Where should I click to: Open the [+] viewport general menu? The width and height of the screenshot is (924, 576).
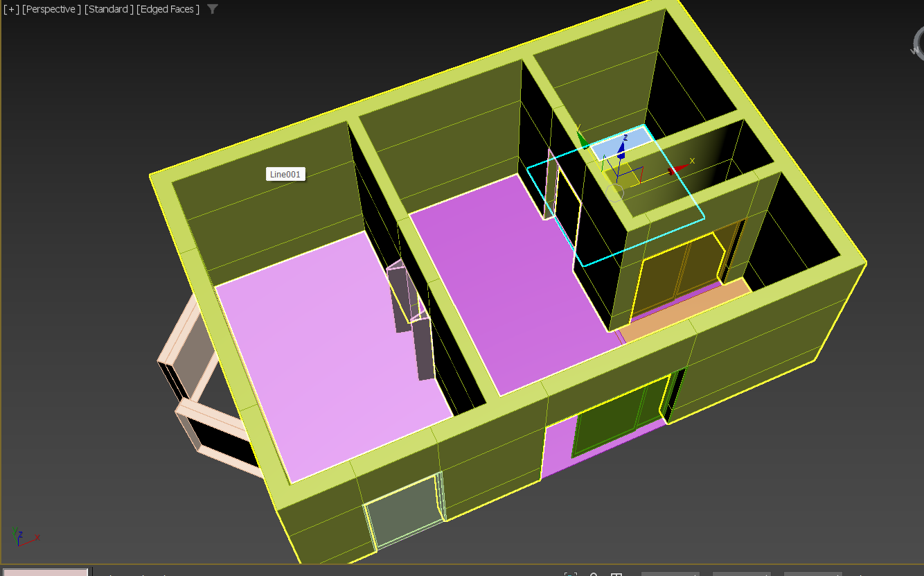[x=11, y=9]
